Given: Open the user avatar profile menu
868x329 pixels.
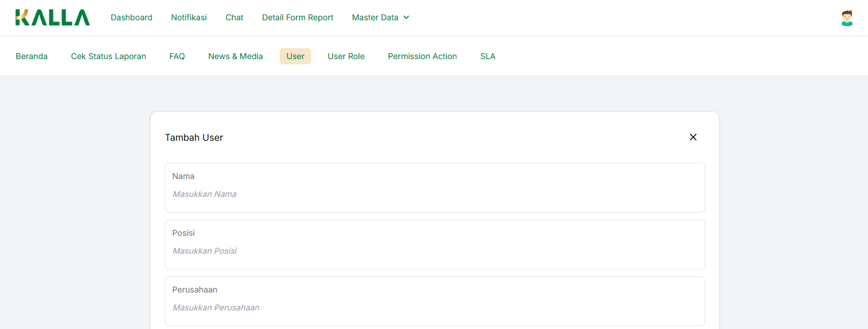Looking at the screenshot, I should click(847, 18).
